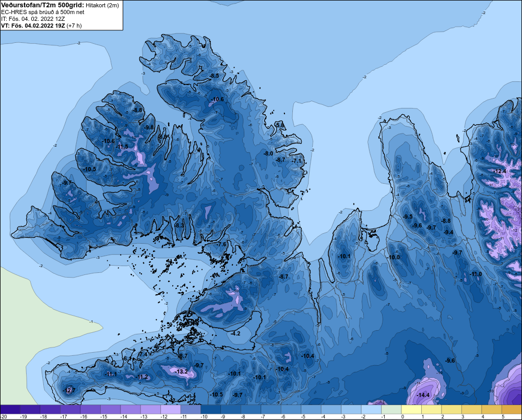
Task: Pick the light lilac swatch between -12 and -11
Action: click(171, 409)
